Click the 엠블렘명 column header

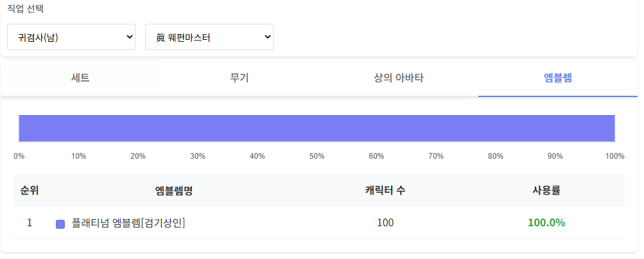(174, 190)
